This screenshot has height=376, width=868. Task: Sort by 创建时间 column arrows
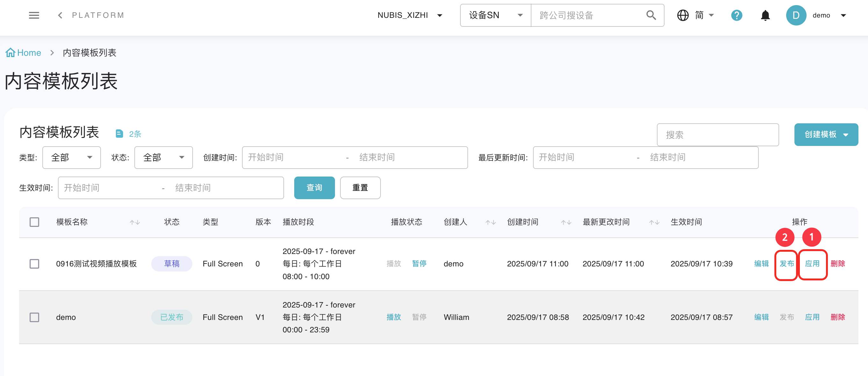pyautogui.click(x=566, y=222)
